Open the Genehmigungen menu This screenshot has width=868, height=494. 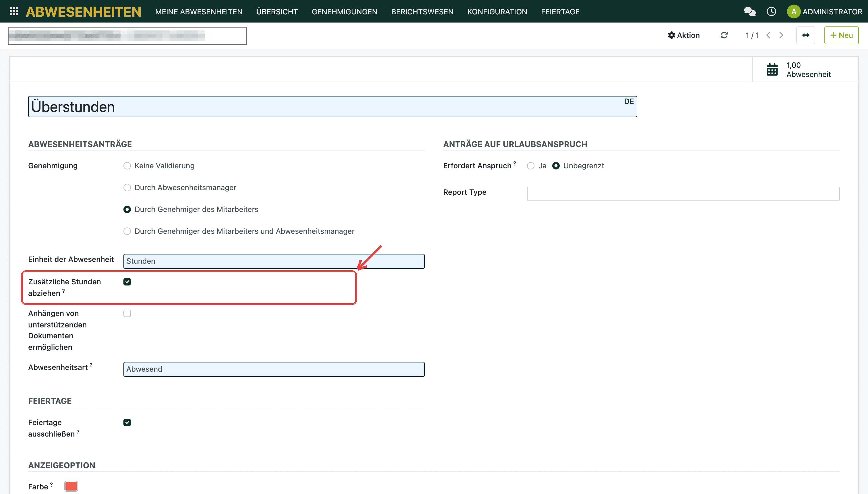pos(344,11)
